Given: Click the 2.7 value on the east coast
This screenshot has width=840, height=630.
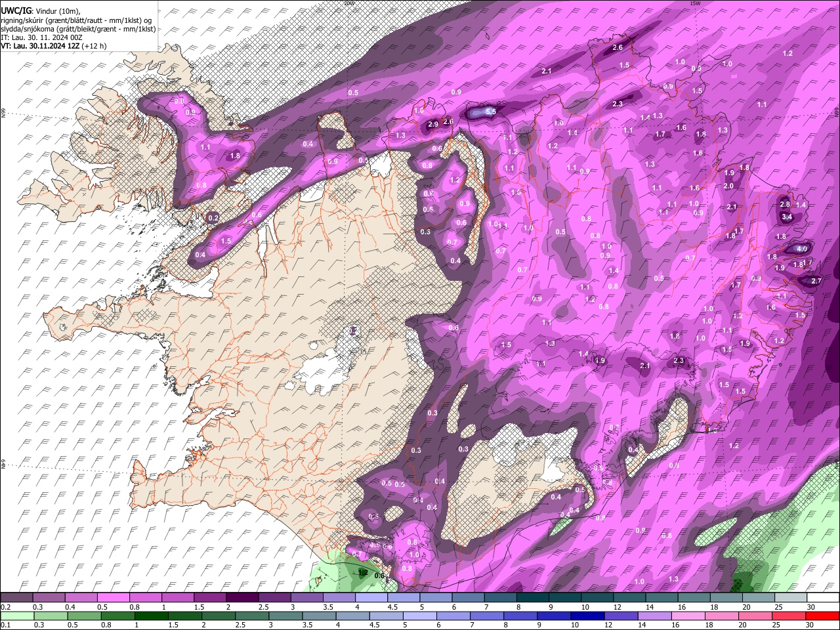Looking at the screenshot, I should 816,281.
